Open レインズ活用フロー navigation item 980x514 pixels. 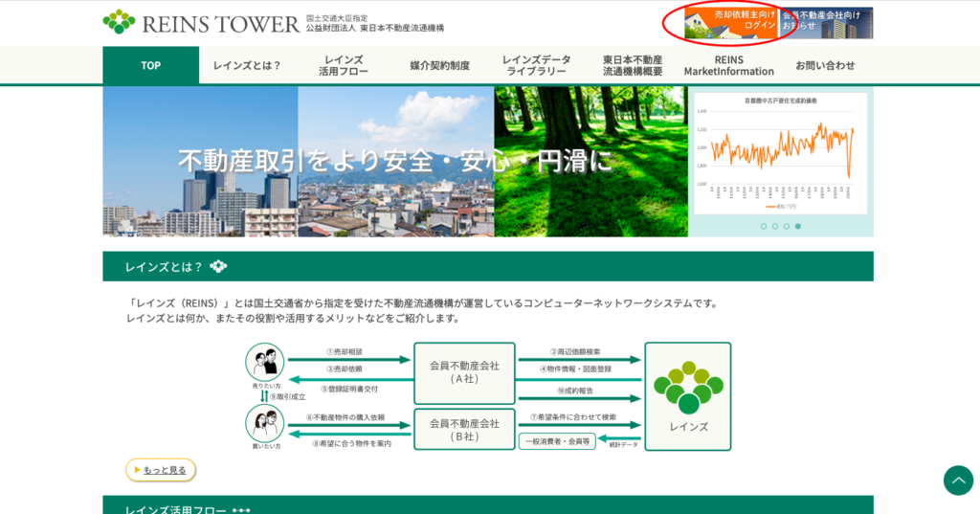(344, 65)
